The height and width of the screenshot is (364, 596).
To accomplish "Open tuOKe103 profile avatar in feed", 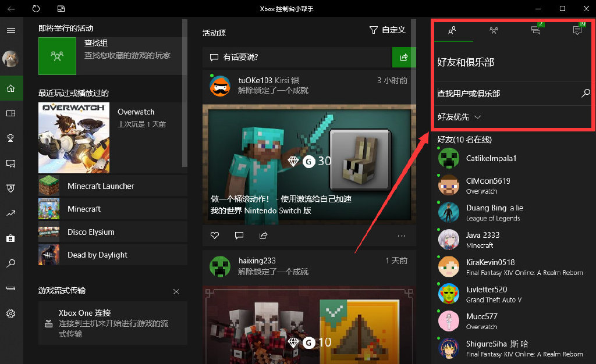I will (220, 86).
